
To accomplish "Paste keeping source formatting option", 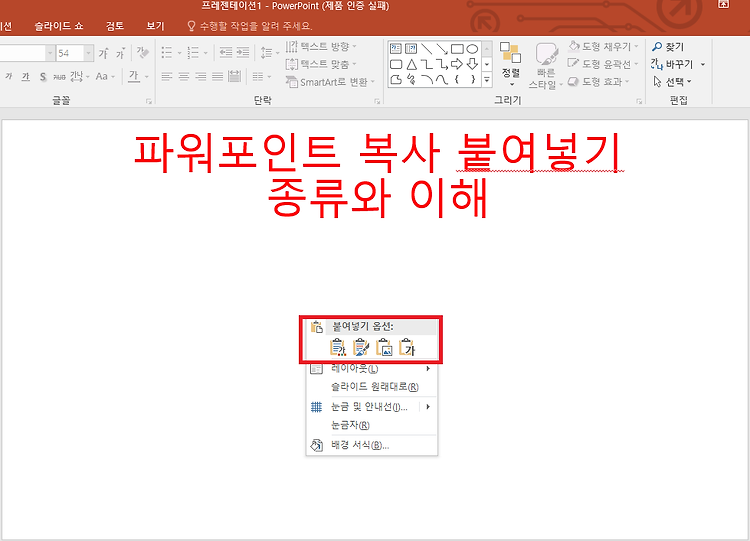I will [x=361, y=347].
